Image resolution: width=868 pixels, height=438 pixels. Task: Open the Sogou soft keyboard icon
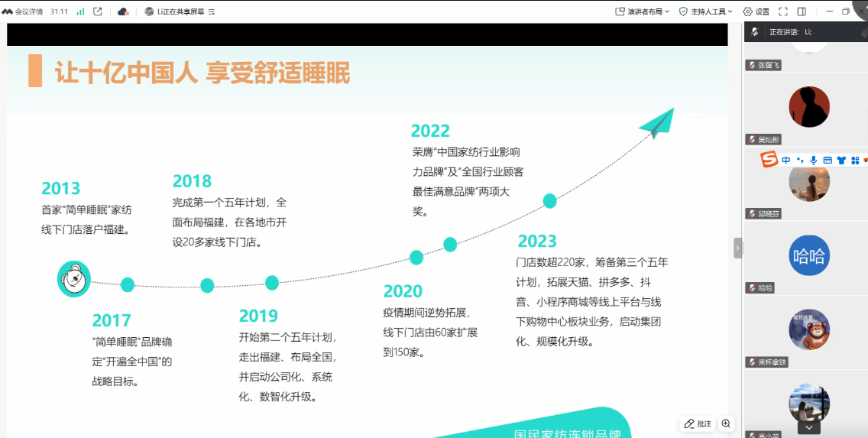(x=828, y=160)
